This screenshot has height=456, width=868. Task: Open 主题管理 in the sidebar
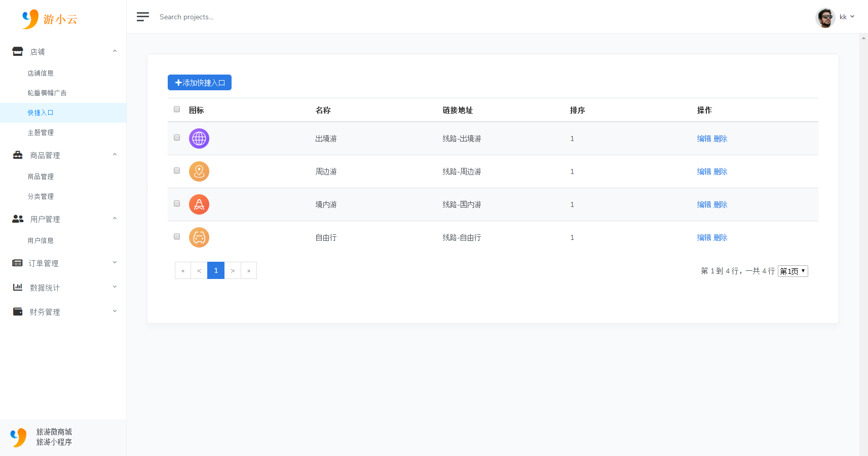pos(41,132)
